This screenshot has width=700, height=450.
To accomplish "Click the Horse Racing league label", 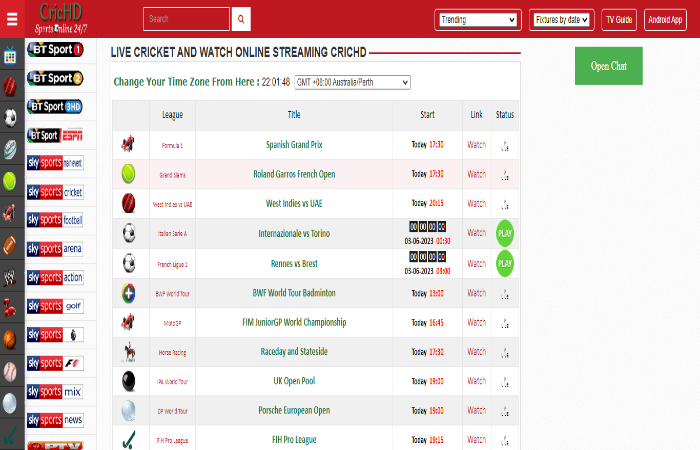I will pos(172,352).
